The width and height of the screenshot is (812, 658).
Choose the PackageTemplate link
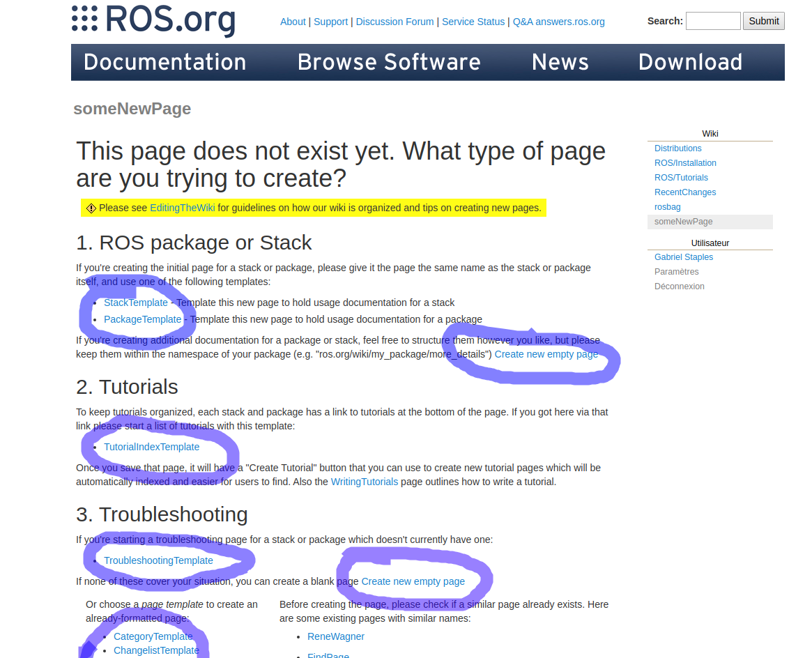coord(142,319)
